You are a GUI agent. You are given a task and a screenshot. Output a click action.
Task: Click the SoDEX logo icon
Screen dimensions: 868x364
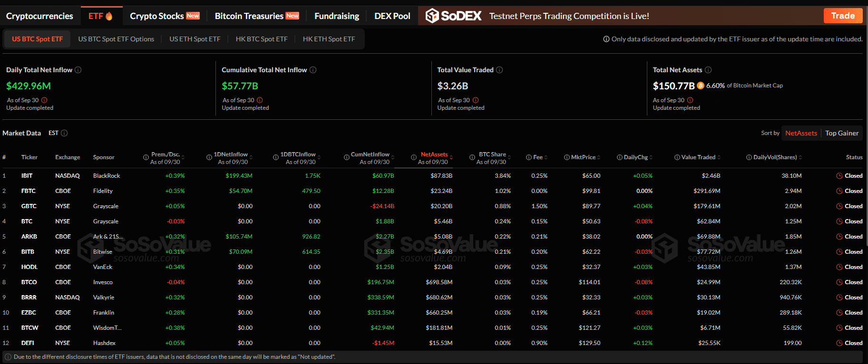[x=432, y=16]
